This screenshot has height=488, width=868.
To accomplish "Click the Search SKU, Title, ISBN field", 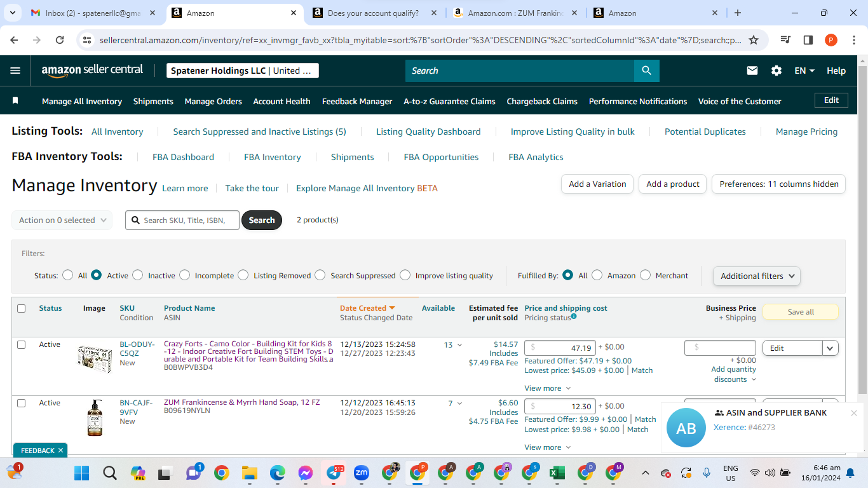I will pyautogui.click(x=182, y=220).
